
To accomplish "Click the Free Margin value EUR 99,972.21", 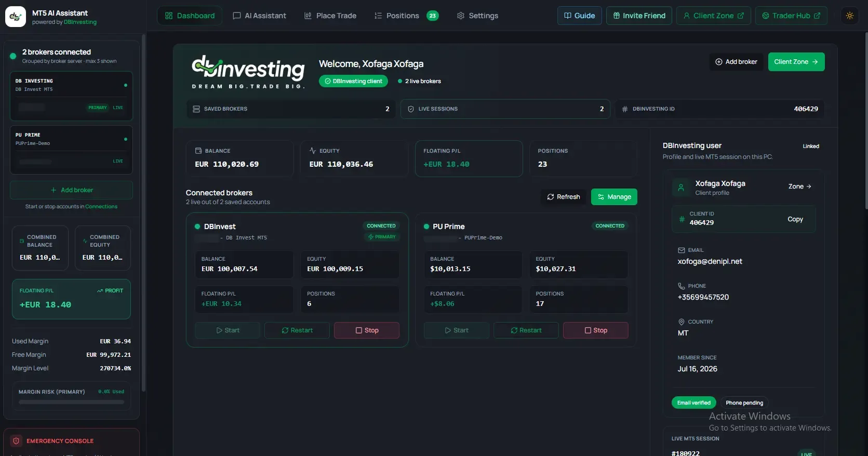I will (109, 355).
